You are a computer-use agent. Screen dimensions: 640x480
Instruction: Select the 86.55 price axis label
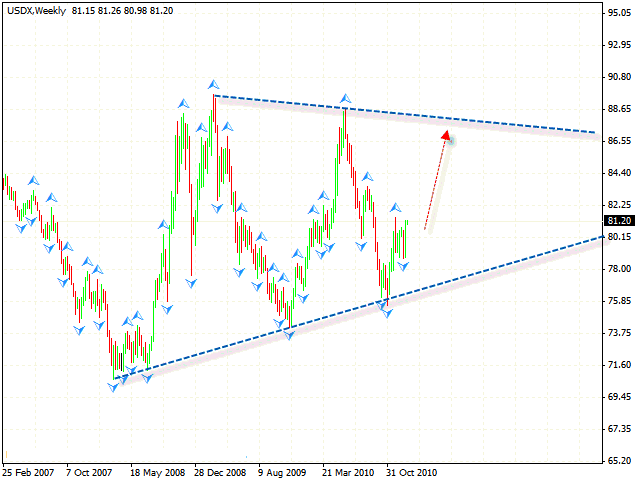pos(619,141)
